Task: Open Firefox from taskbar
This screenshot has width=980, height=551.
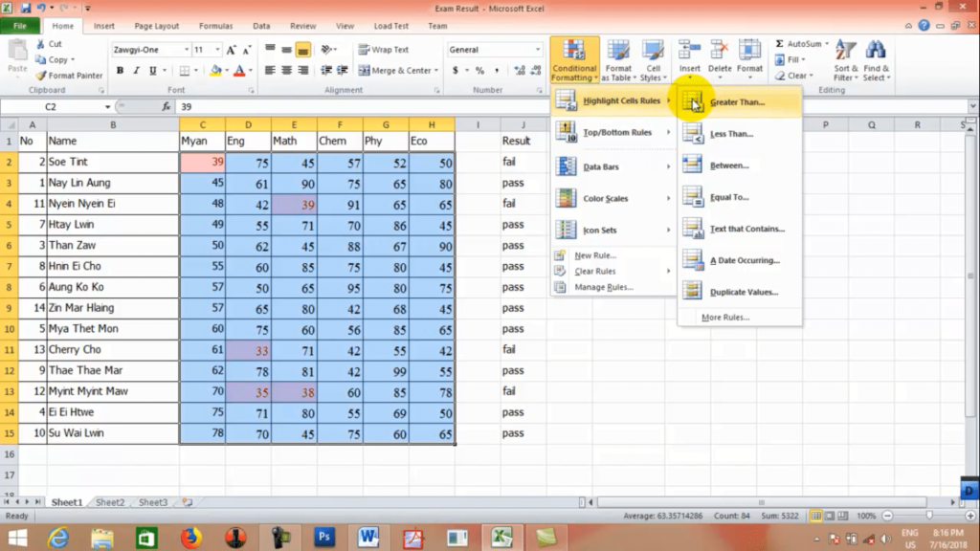Action: tap(190, 537)
